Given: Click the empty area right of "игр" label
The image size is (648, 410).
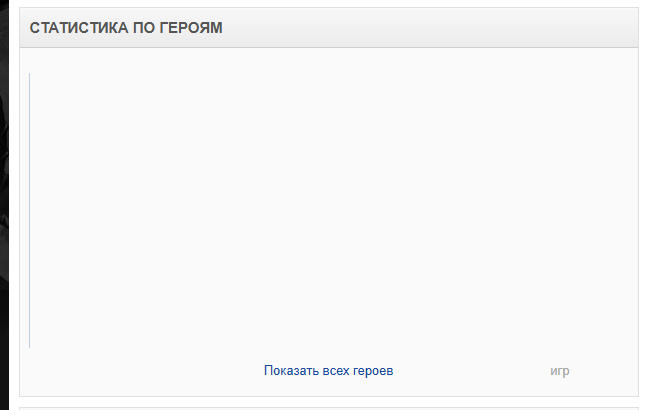Looking at the screenshot, I should click(x=605, y=371).
